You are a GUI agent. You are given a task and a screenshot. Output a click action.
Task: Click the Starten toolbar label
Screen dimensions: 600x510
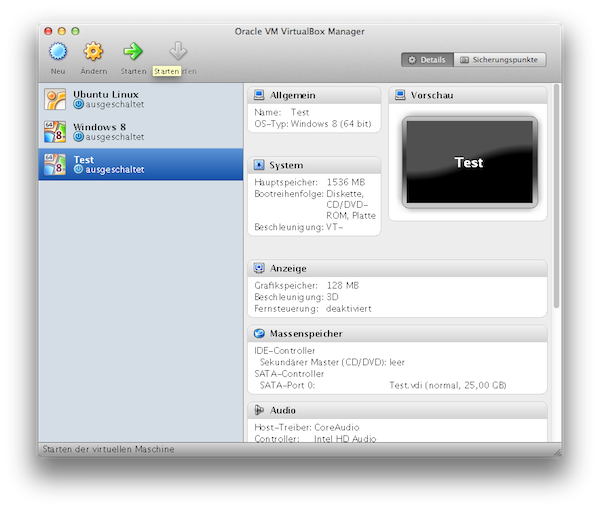[x=133, y=71]
